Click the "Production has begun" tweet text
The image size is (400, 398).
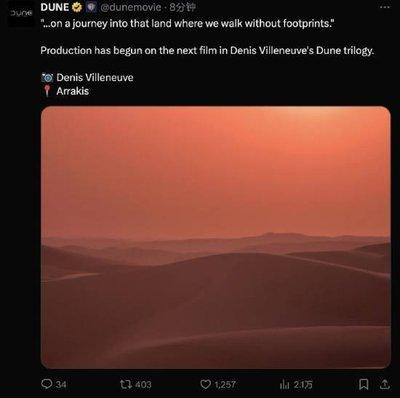point(207,51)
